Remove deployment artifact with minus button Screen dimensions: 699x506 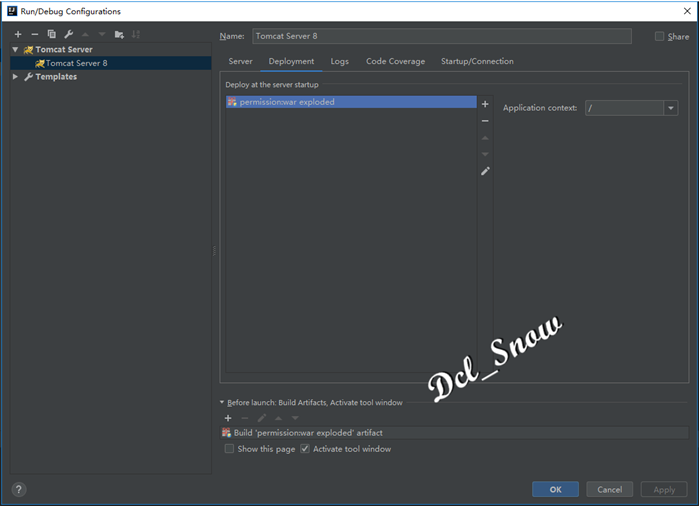485,121
